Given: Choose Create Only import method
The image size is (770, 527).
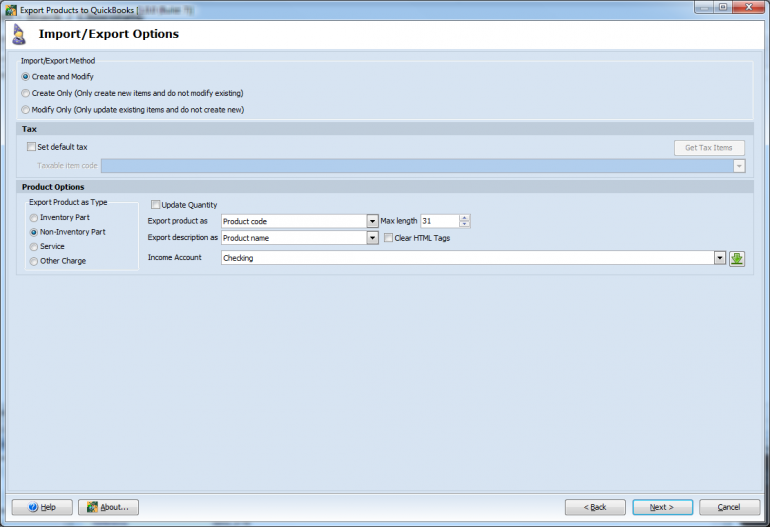Looking at the screenshot, I should (26, 93).
